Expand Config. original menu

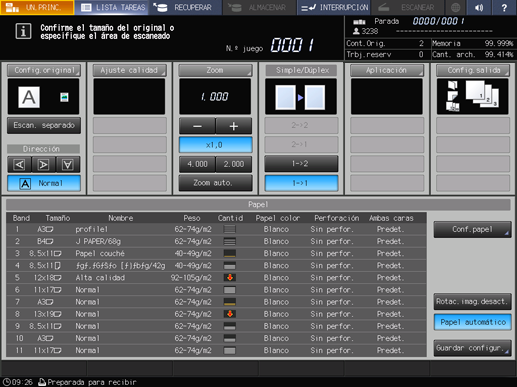(44, 70)
